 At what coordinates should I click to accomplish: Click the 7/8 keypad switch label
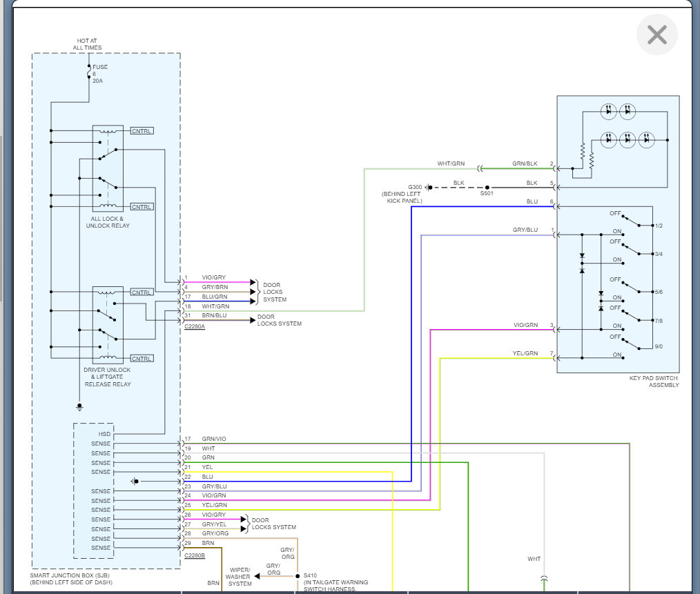pos(659,321)
